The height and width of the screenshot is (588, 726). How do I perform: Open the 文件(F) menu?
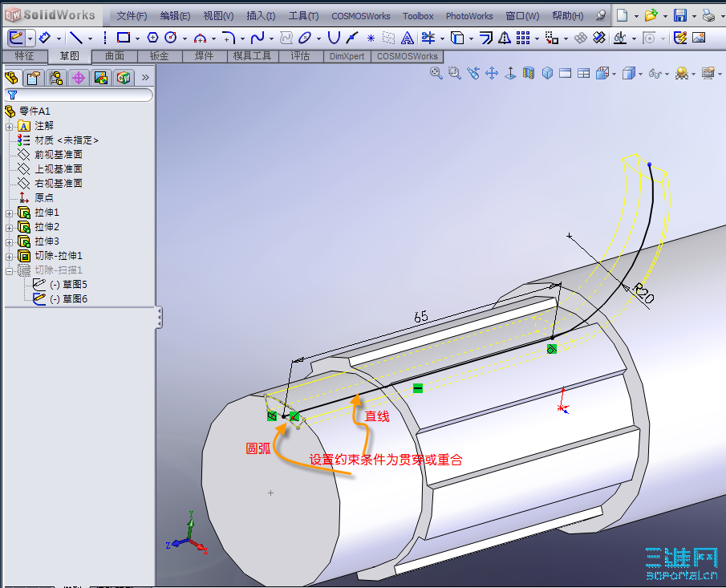coord(132,16)
